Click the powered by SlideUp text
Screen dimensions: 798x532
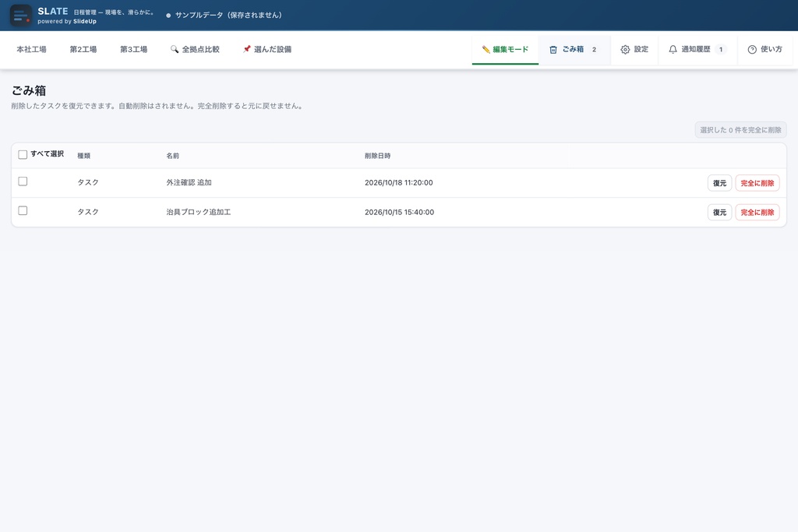tap(67, 21)
